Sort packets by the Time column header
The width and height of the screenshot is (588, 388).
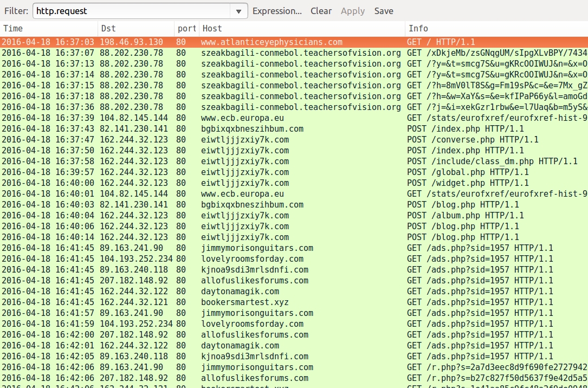coord(49,29)
